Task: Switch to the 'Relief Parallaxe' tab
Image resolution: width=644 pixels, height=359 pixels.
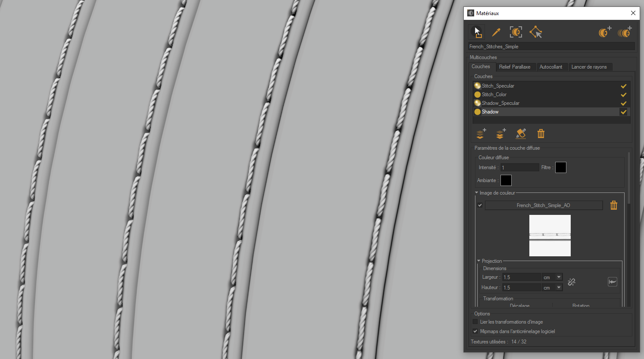Action: coord(516,67)
